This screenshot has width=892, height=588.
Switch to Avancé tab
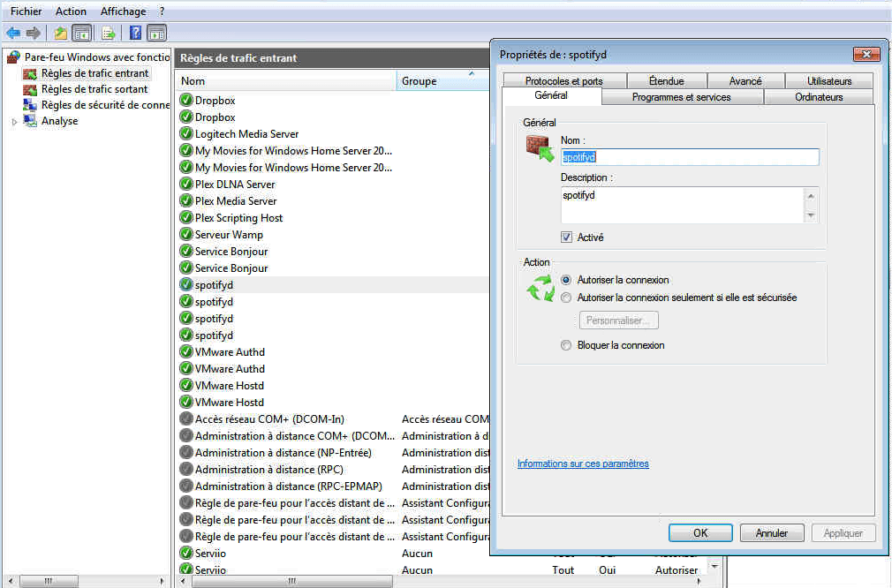tap(745, 80)
